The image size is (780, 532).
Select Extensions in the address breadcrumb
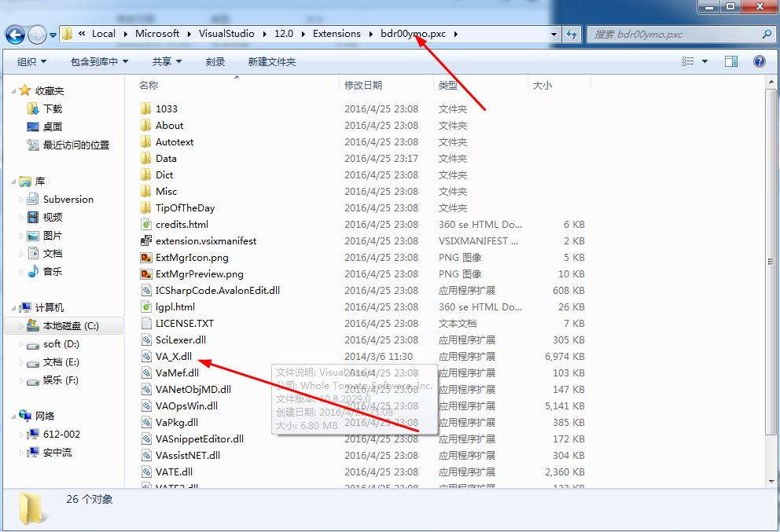pos(337,34)
